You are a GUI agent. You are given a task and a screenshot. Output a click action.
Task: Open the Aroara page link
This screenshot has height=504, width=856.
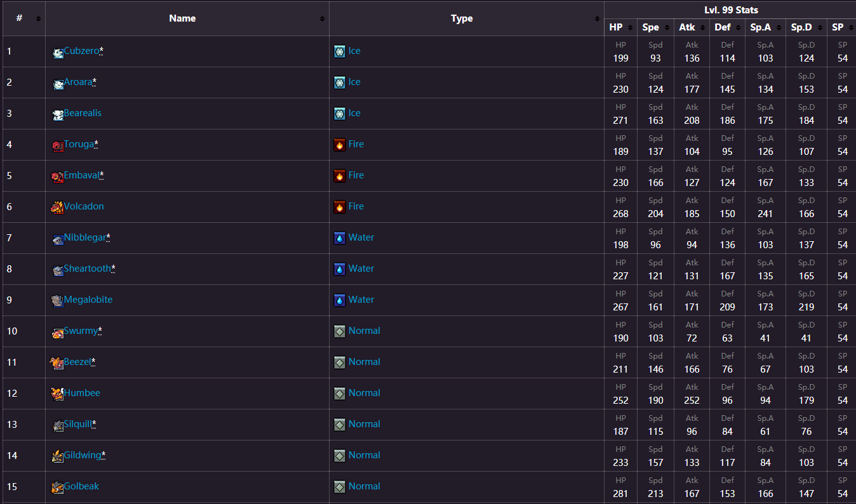point(78,82)
